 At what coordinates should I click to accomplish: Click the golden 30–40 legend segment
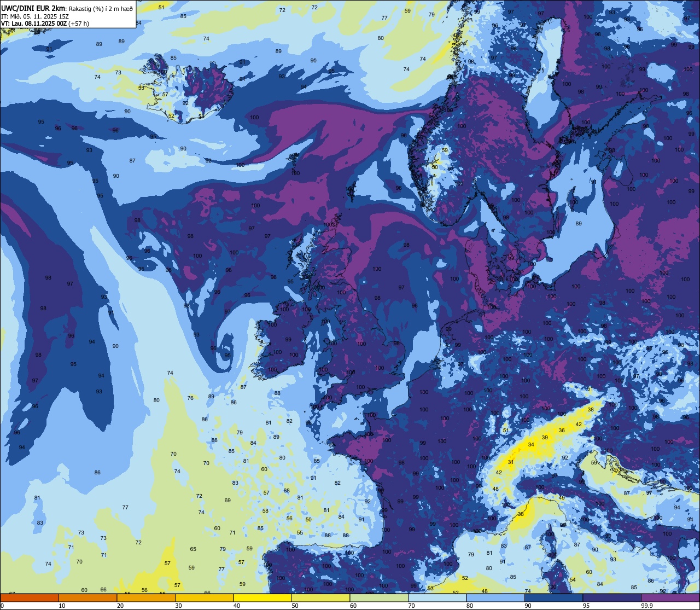[x=204, y=597]
